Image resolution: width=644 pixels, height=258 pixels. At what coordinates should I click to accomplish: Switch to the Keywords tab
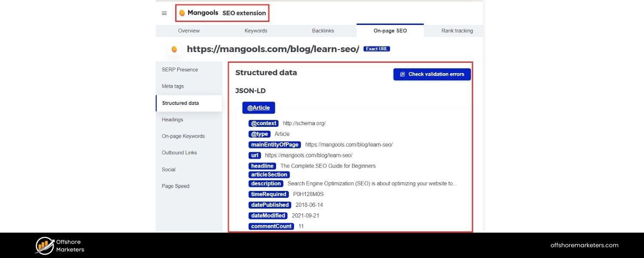256,31
